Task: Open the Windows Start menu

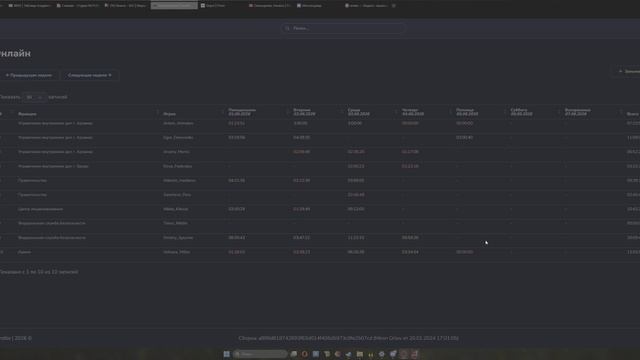Action: 227,354
